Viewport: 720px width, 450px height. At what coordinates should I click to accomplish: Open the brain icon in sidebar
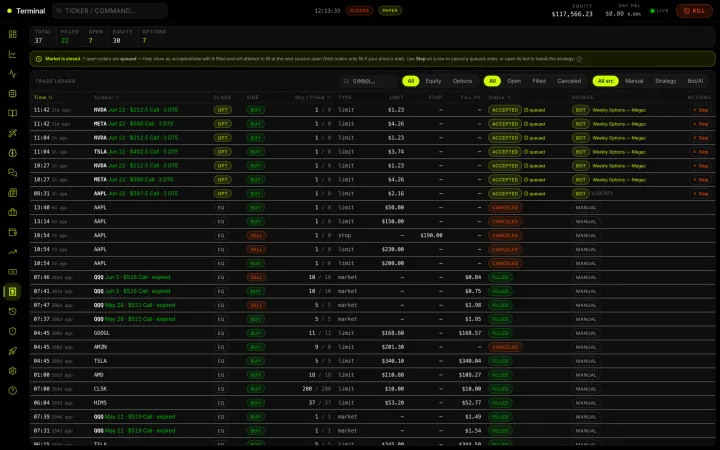[x=12, y=153]
